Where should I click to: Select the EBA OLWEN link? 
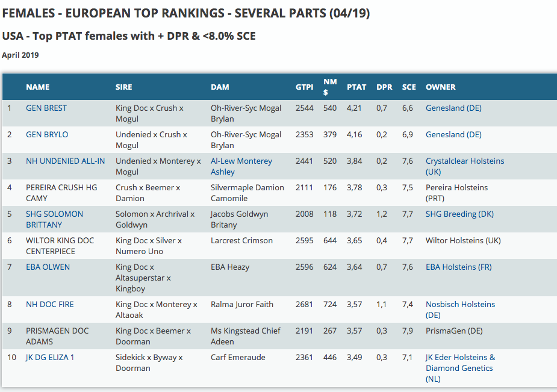click(48, 267)
